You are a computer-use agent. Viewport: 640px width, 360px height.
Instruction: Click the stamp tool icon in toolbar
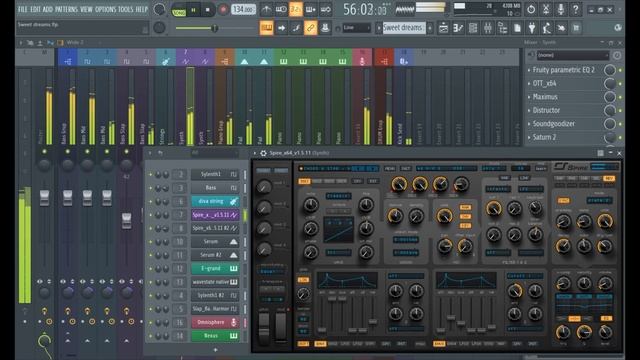325,28
